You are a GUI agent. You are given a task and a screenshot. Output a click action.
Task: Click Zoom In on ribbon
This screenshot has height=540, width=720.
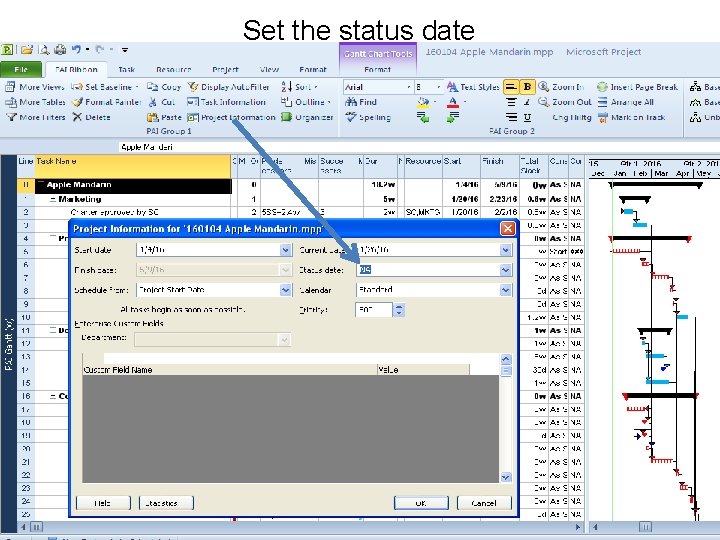tap(561, 87)
